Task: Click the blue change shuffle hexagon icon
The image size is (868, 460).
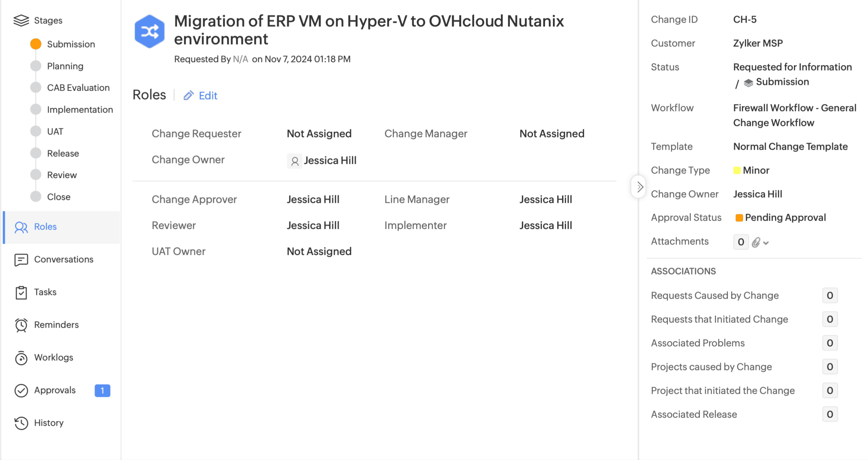Action: [x=149, y=32]
